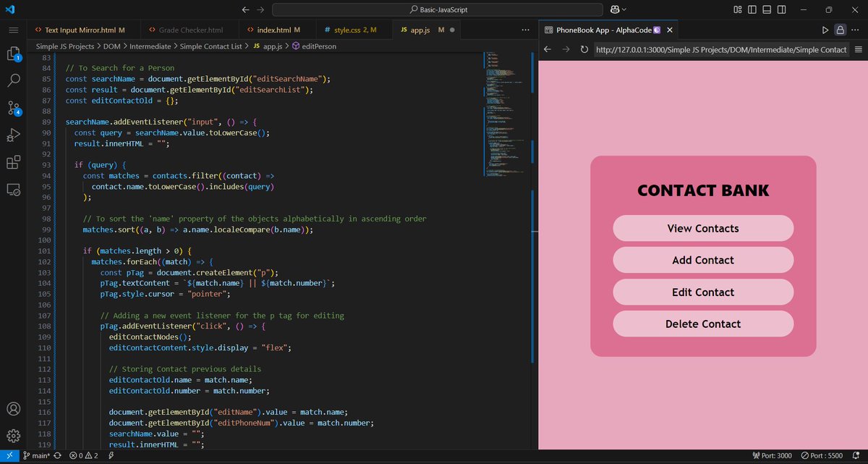
Task: Click the remote window indicator in status bar
Action: click(9, 456)
